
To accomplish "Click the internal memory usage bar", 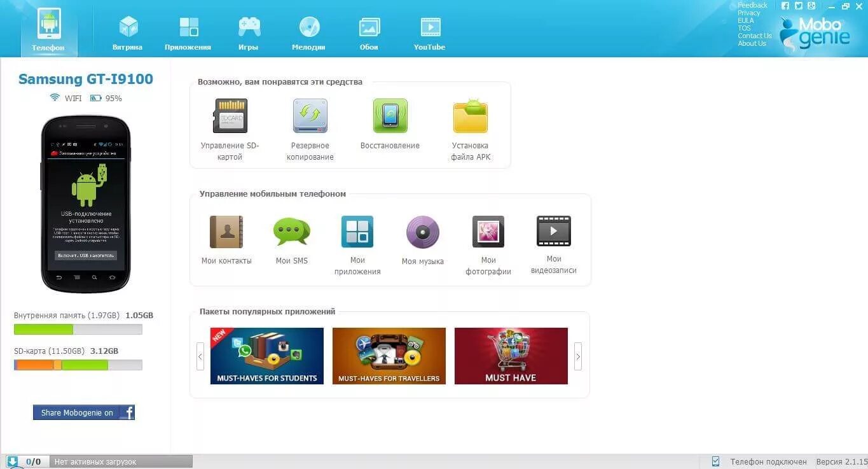I will click(x=78, y=330).
